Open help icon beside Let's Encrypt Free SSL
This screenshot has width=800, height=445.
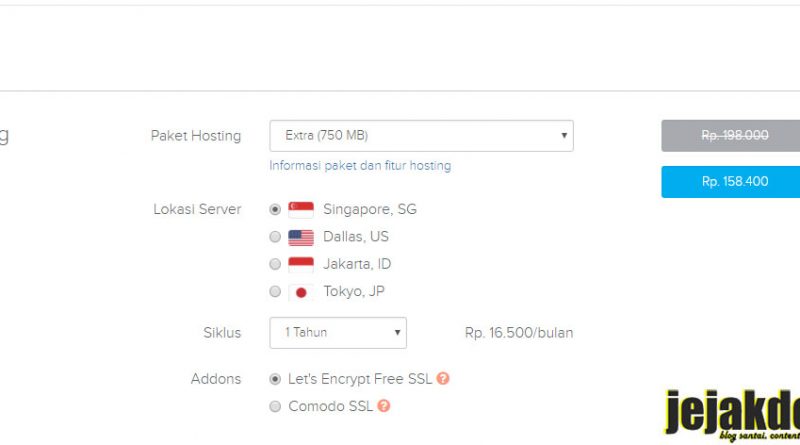click(443, 379)
